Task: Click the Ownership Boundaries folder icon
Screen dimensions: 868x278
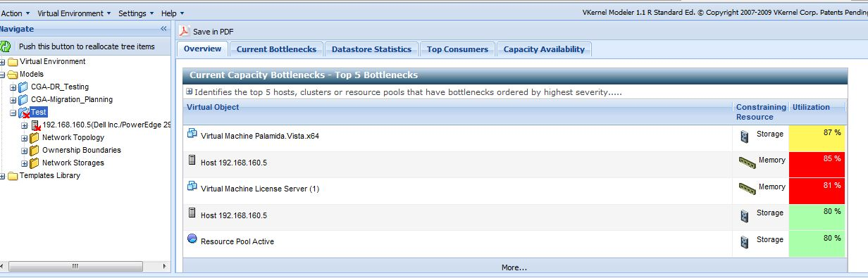Action: (x=35, y=151)
